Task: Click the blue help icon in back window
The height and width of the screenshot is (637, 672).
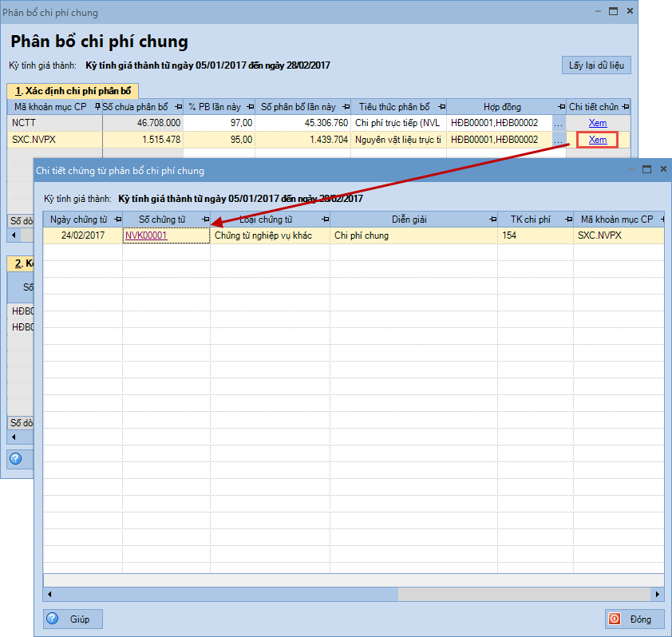Action: click(17, 458)
